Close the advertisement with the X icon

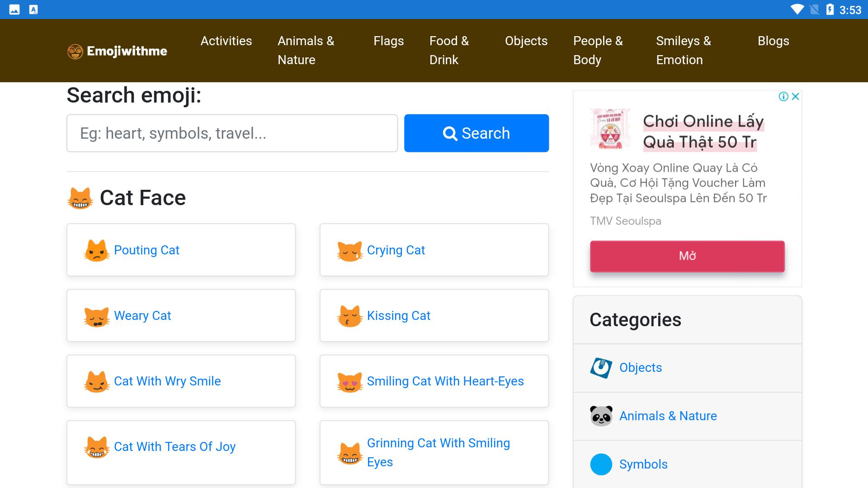[x=796, y=96]
